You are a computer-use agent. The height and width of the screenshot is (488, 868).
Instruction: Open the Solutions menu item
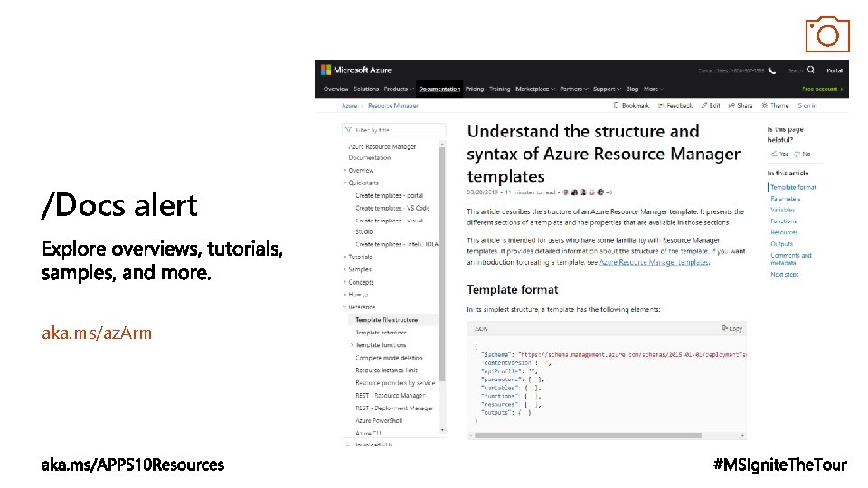366,89
